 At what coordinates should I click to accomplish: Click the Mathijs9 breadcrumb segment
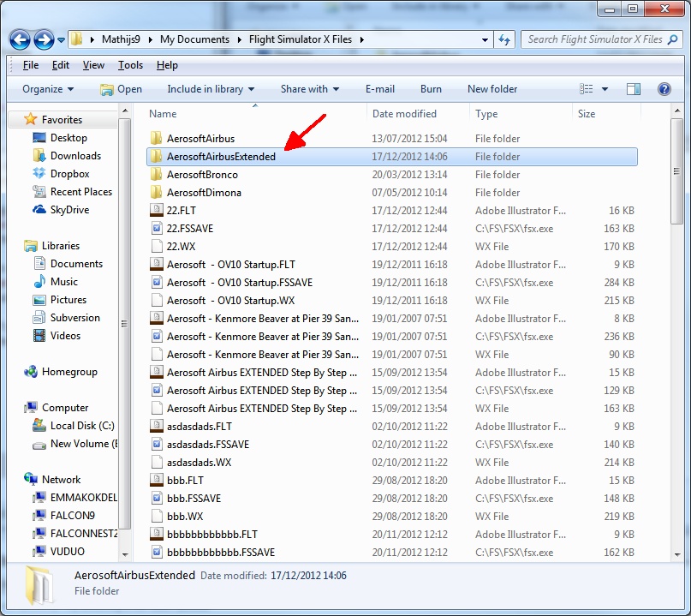pos(121,39)
